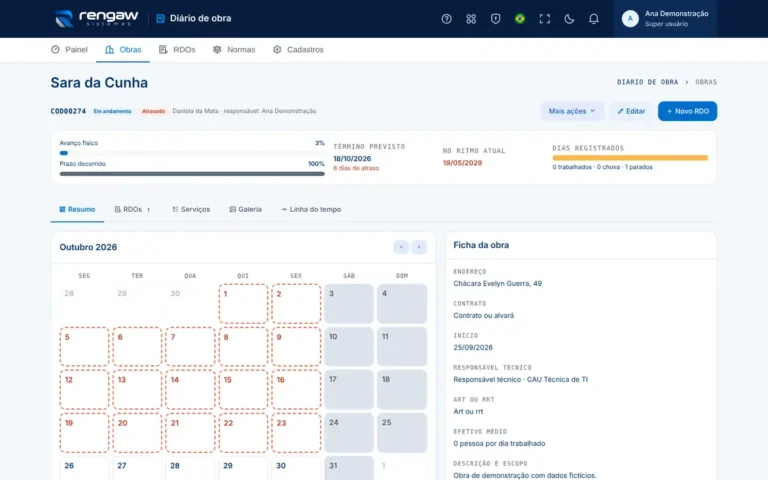Go to previous calendar month
This screenshot has height=480, width=768.
click(x=401, y=247)
